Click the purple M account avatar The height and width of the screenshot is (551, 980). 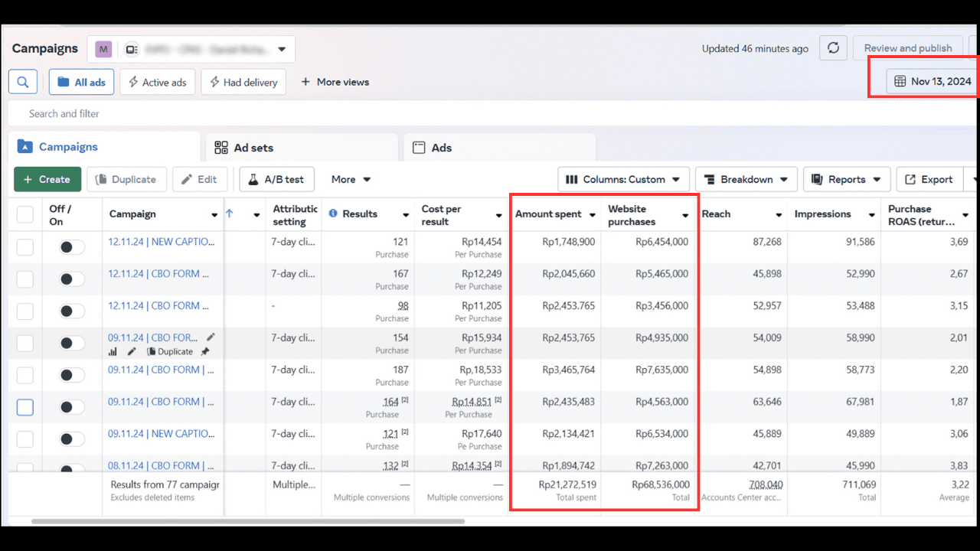pyautogui.click(x=103, y=49)
